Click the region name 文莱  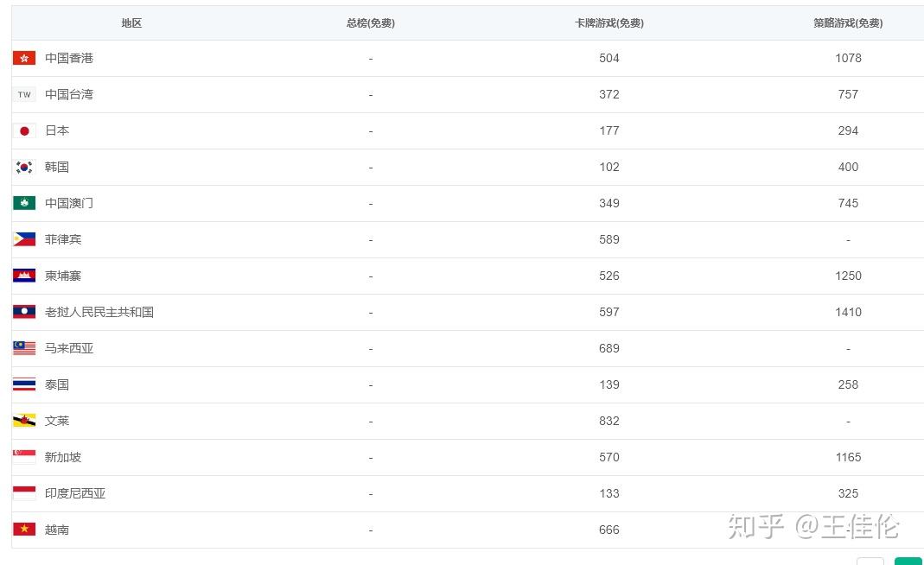[x=57, y=421]
